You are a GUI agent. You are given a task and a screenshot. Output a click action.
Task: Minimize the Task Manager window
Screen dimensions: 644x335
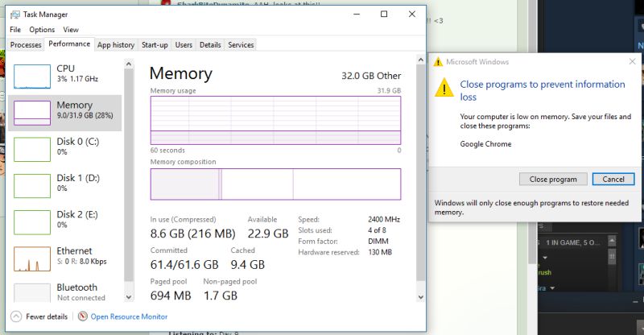tap(357, 14)
